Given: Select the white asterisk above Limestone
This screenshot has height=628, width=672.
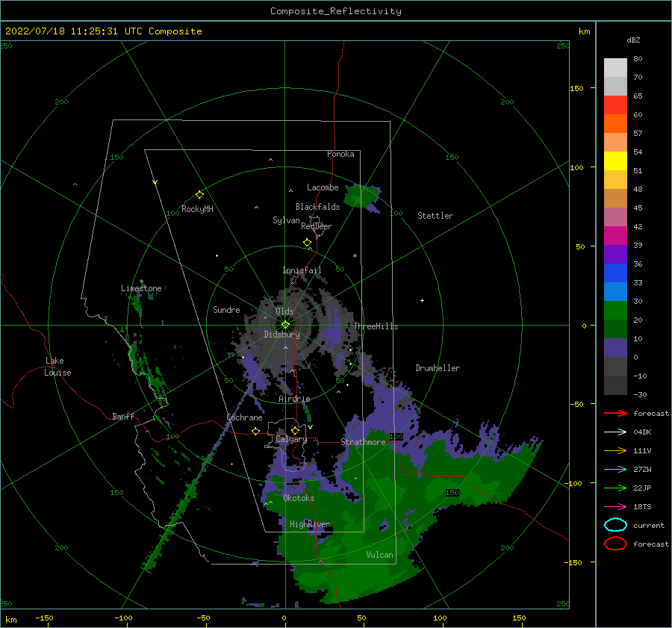Looking at the screenshot, I should [141, 282].
